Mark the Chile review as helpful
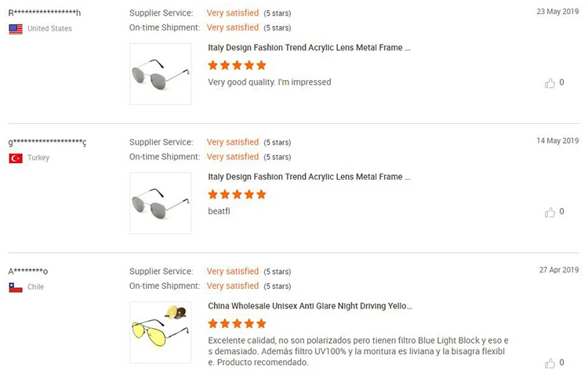Screen dimensions: 588x376 [x=550, y=363]
